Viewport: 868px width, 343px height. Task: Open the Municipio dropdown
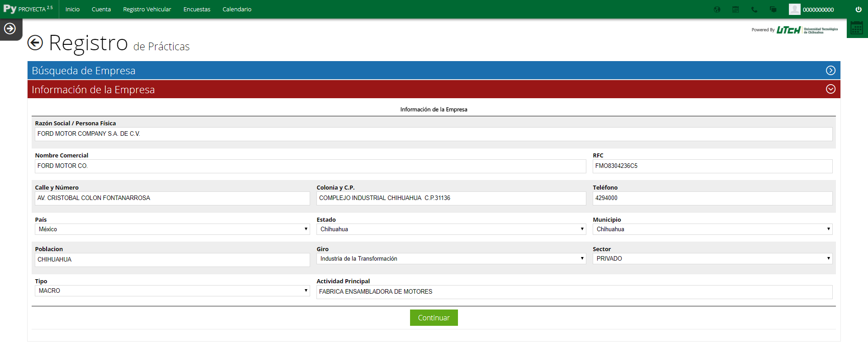click(712, 229)
